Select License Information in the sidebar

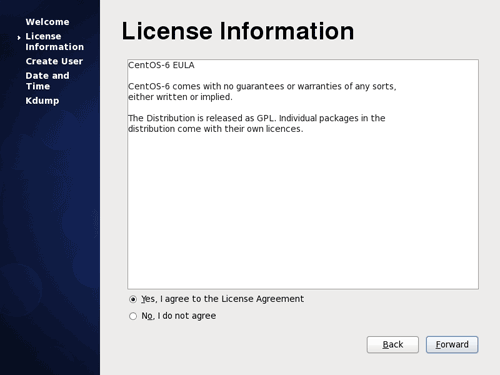pos(55,41)
